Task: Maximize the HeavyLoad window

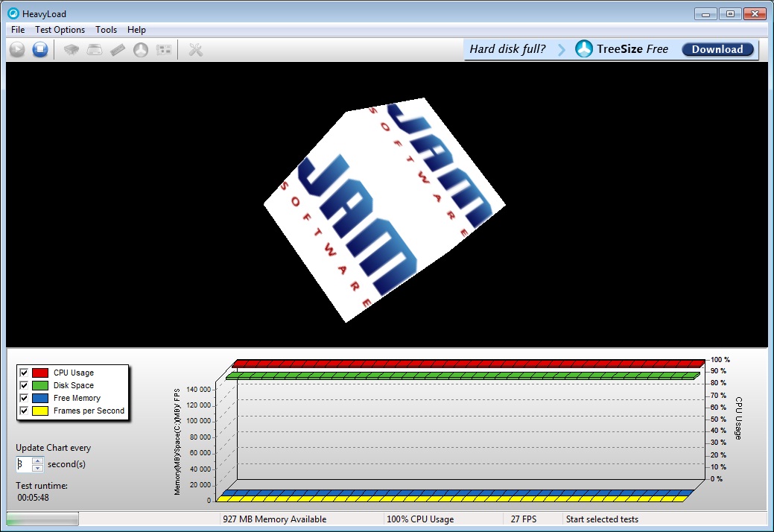Action: [x=730, y=14]
